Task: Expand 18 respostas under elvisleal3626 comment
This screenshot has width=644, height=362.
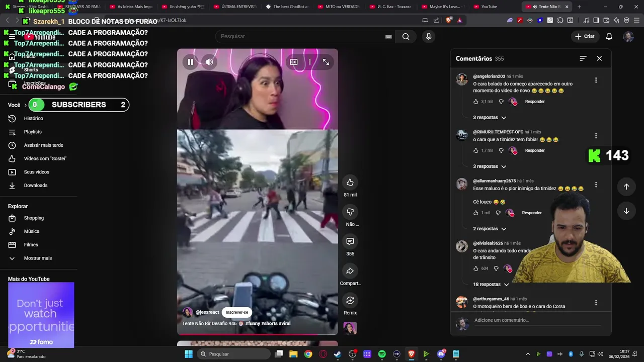Action: [491, 285]
